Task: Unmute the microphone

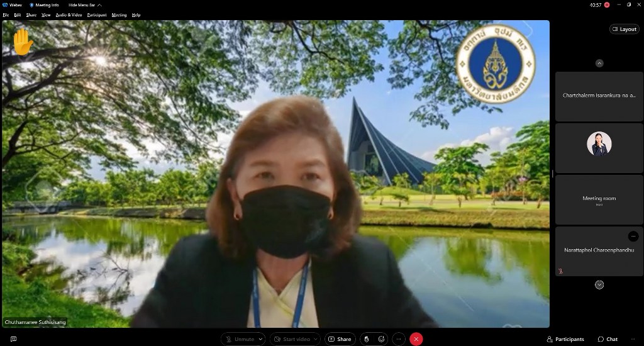Action: click(x=239, y=339)
